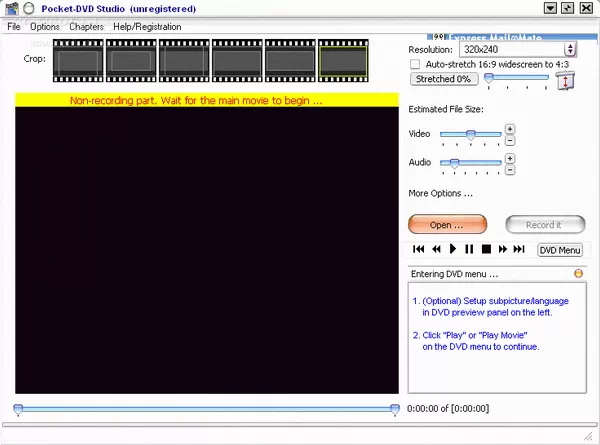Screen dimensions: 600x445
Task: Click the Play playback button
Action: (453, 249)
